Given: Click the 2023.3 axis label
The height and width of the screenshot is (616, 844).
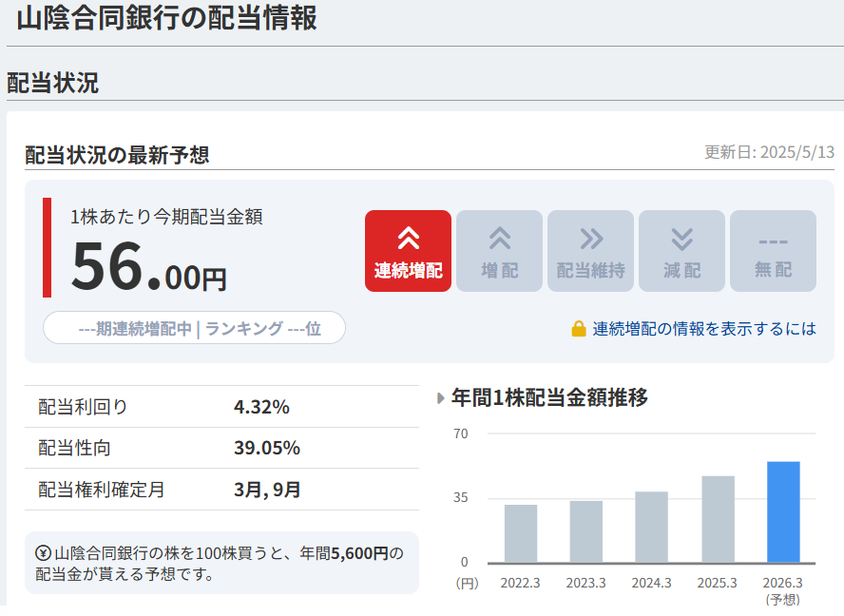Looking at the screenshot, I should 585,583.
